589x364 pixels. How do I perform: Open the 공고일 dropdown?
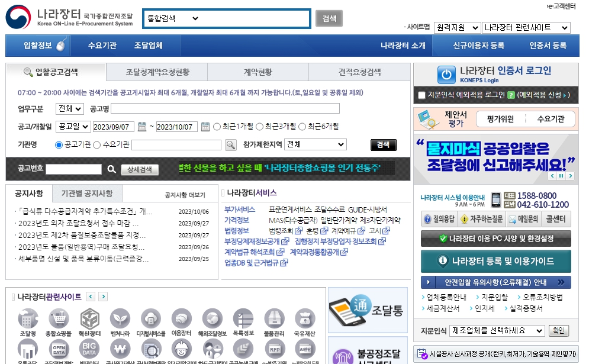[x=73, y=127]
